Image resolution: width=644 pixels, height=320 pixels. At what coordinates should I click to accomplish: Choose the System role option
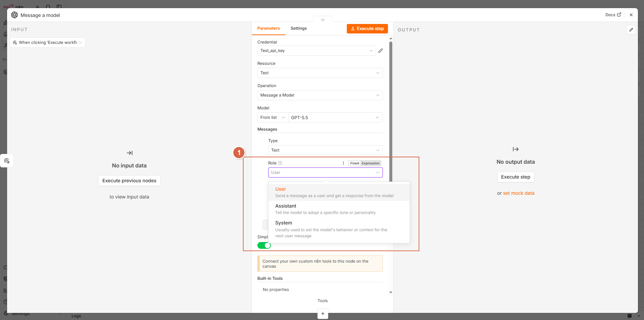tap(339, 229)
